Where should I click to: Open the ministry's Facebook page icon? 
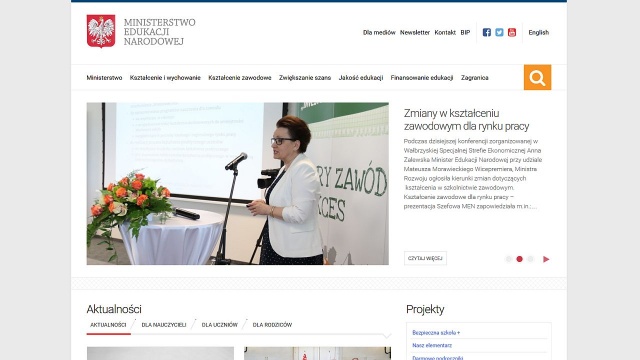(x=487, y=32)
